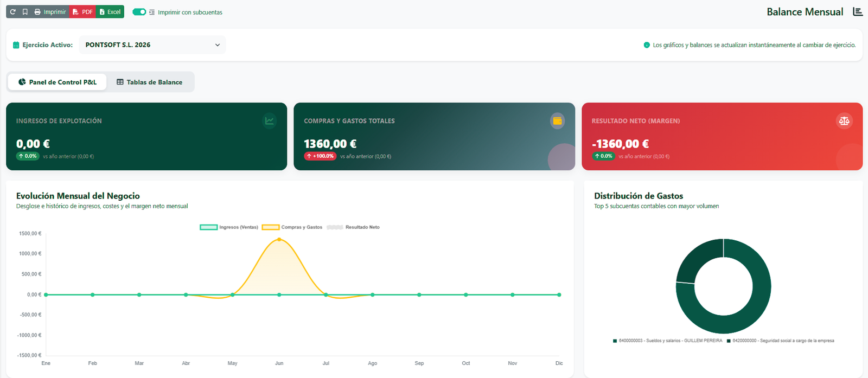The height and width of the screenshot is (378, 868).
Task: Click the Sueldos y salarios legend swatch
Action: coord(615,341)
